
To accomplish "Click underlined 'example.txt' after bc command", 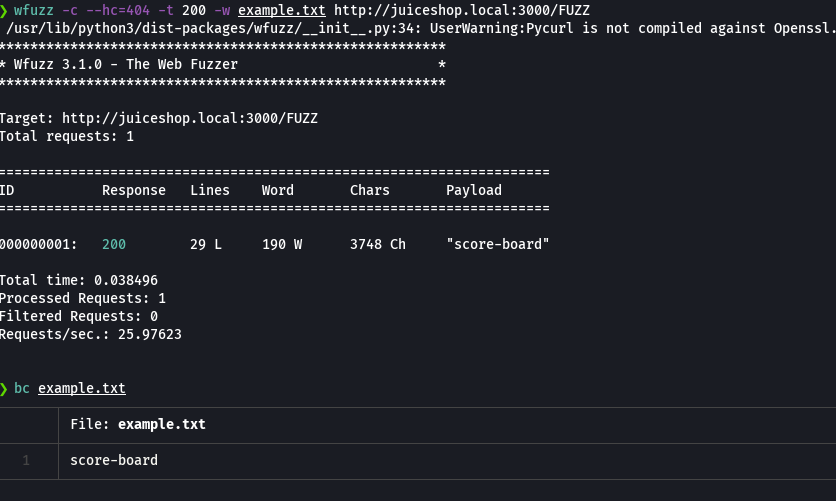I will pyautogui.click(x=82, y=388).
